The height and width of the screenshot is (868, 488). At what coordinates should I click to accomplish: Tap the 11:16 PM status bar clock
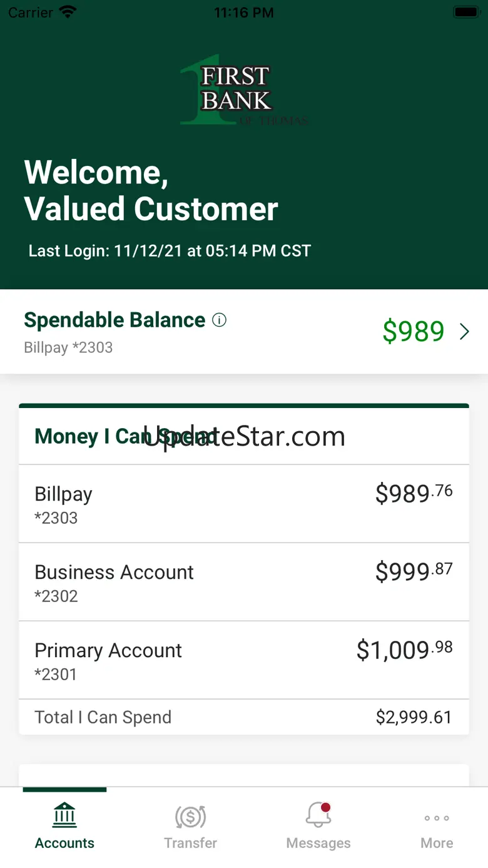tap(244, 13)
